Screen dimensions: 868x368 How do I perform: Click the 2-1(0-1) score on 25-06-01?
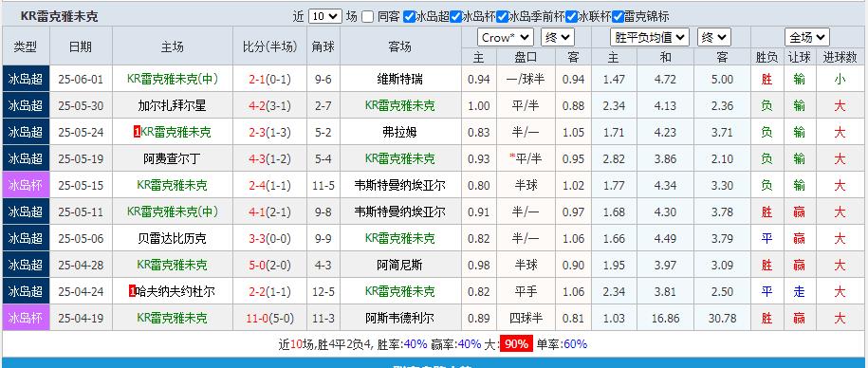coord(269,79)
